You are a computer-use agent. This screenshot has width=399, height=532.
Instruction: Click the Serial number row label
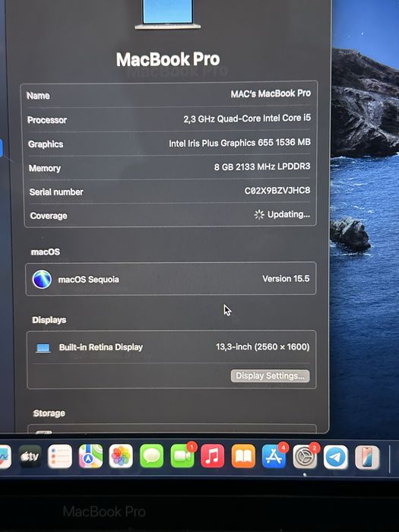pos(56,192)
